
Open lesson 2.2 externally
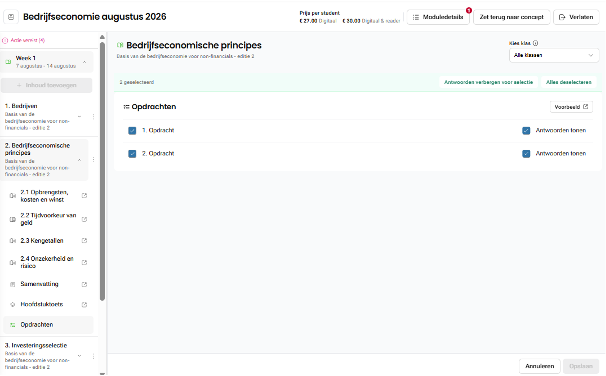pos(84,219)
